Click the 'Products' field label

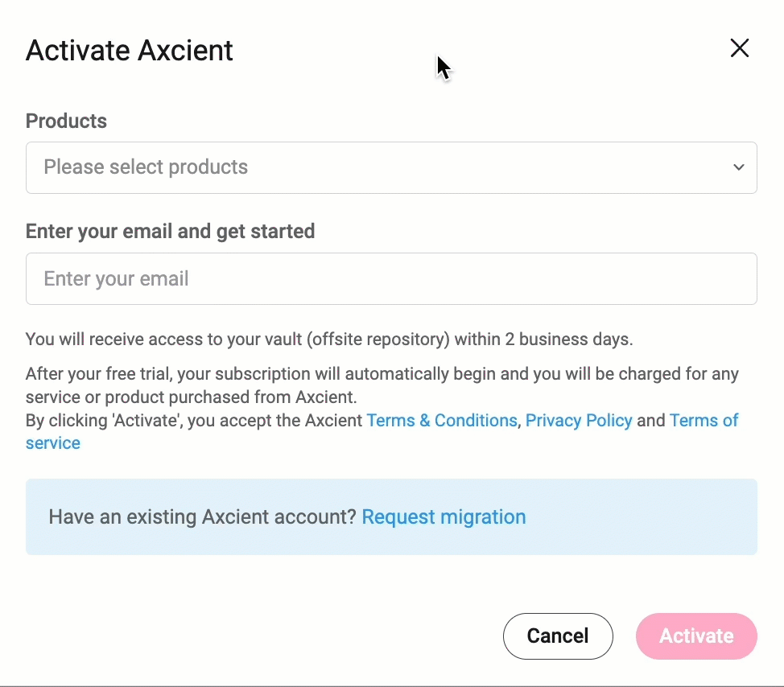click(x=67, y=121)
